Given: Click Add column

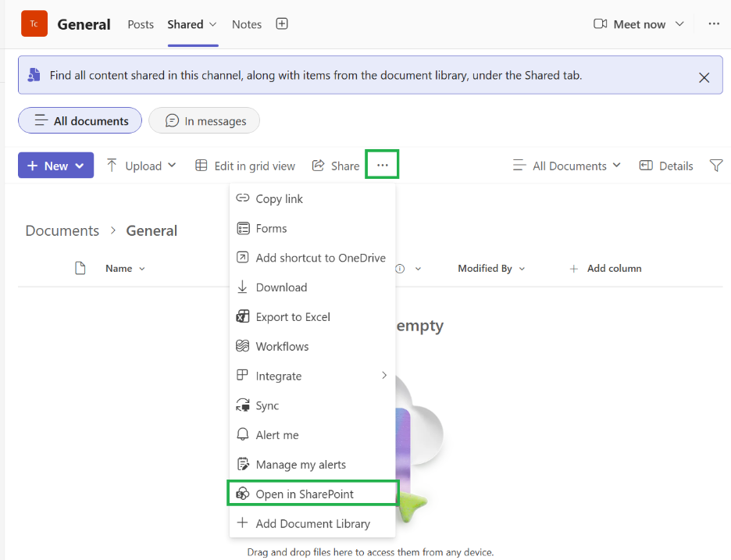Looking at the screenshot, I should pos(605,269).
